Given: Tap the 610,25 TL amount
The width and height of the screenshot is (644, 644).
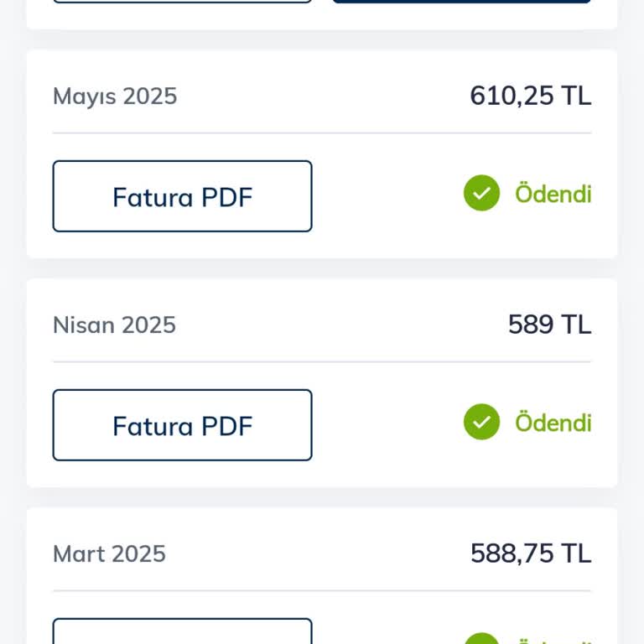Looking at the screenshot, I should [530, 96].
